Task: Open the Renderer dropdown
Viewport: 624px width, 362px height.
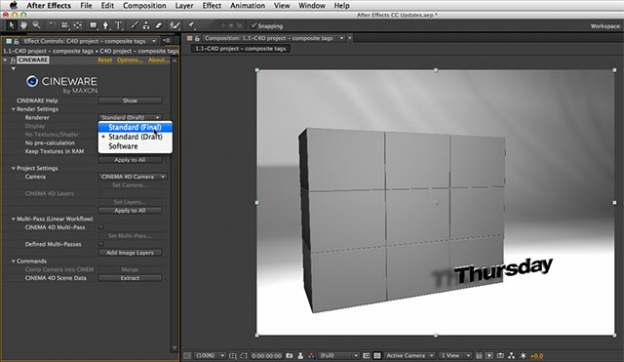Action: [130, 117]
